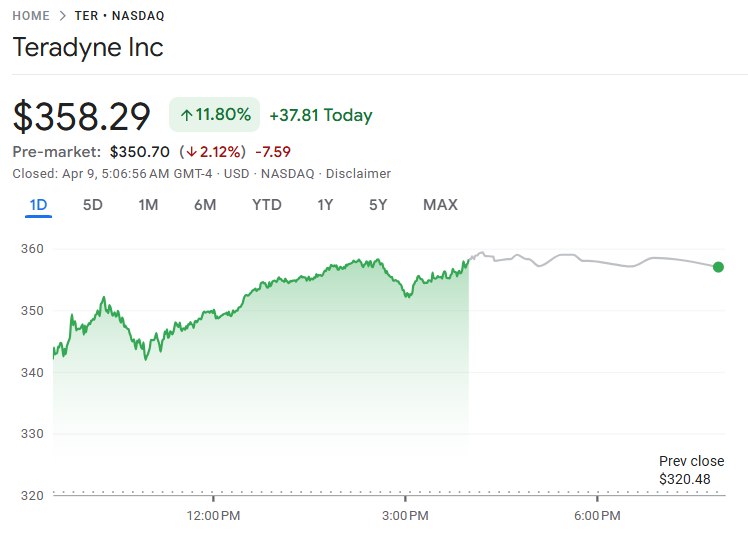This screenshot has width=748, height=544.
Task: Switch to the 5D chart range
Action: [93, 205]
